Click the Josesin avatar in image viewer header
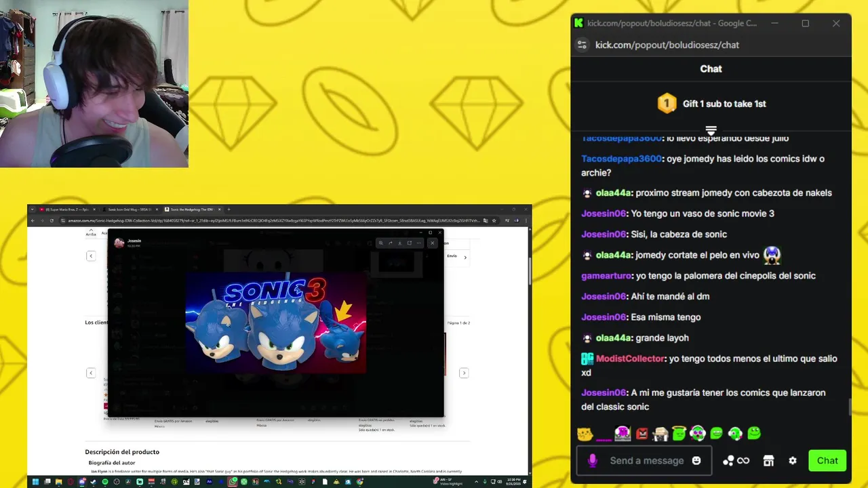The height and width of the screenshot is (488, 868). click(x=119, y=243)
